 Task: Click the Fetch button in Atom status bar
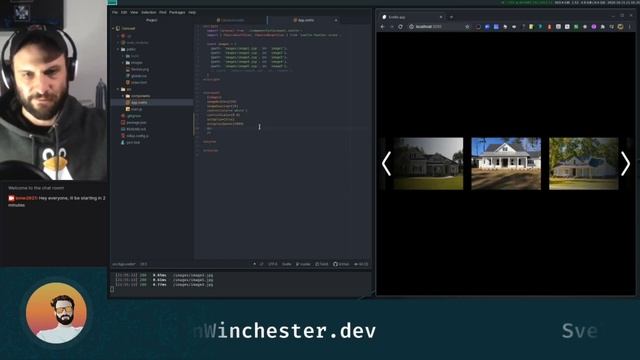coord(322,264)
